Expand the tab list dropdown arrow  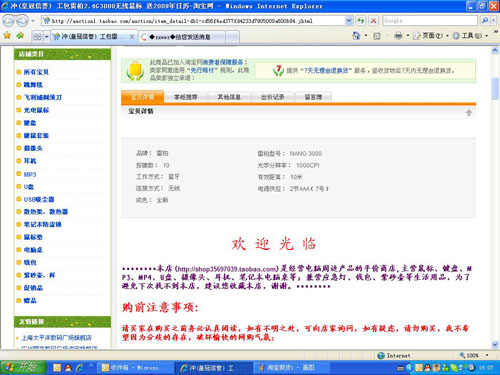click(x=47, y=37)
